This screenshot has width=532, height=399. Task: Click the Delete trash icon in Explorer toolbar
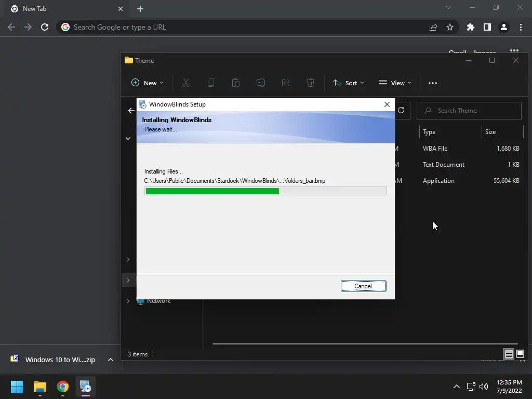[x=311, y=83]
